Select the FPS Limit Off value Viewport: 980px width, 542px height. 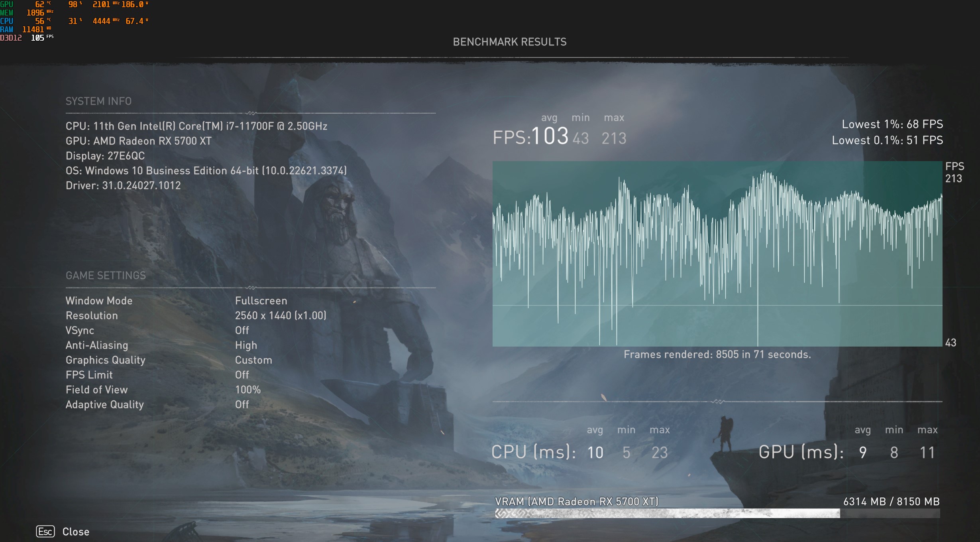(242, 375)
